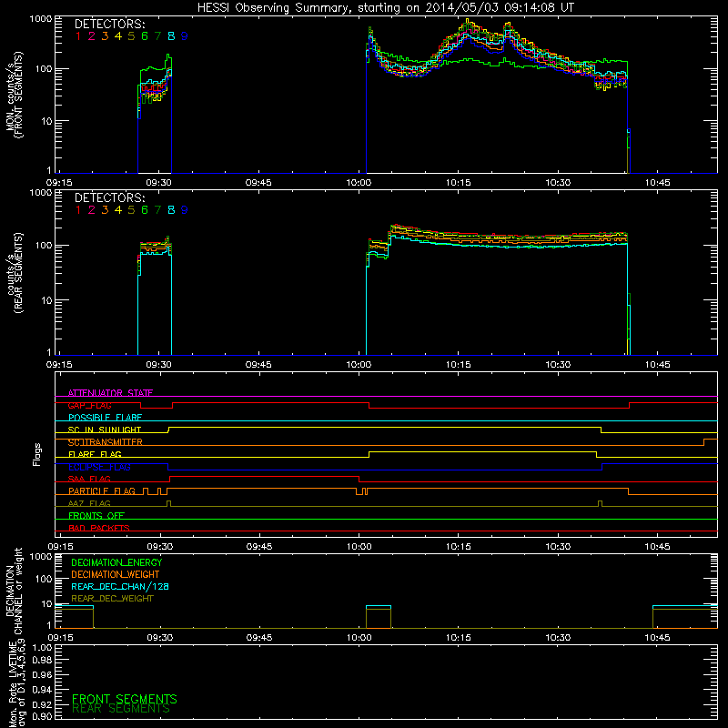728x728 pixels.
Task: Pick detector 7 dark green label in rear segments legend
Action: click(157, 210)
